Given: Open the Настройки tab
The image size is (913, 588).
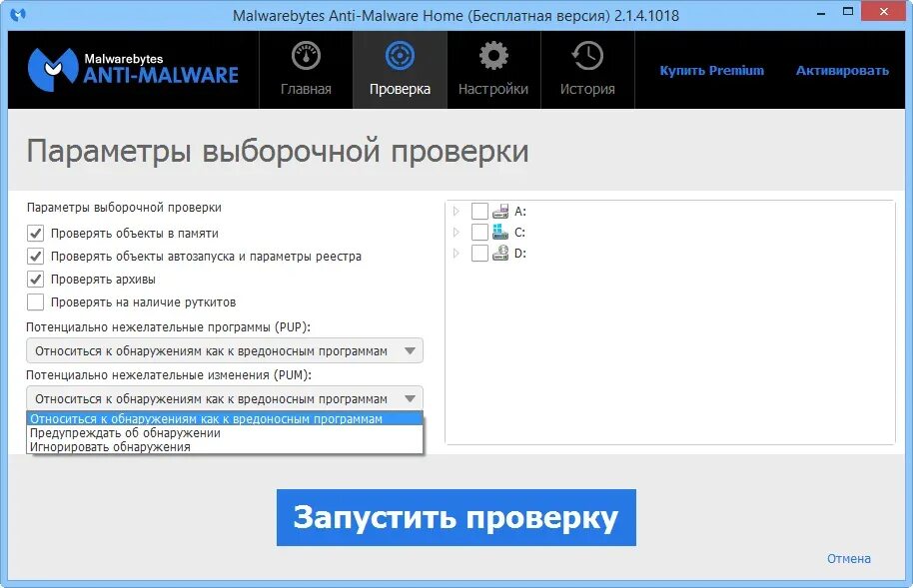Looking at the screenshot, I should click(493, 70).
